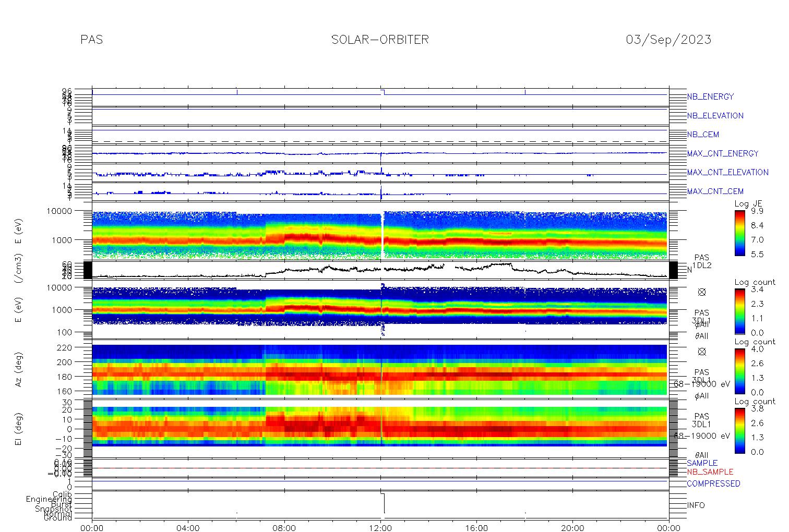Click the red NB_SAMPLE label
The image size is (789, 532).
click(710, 472)
